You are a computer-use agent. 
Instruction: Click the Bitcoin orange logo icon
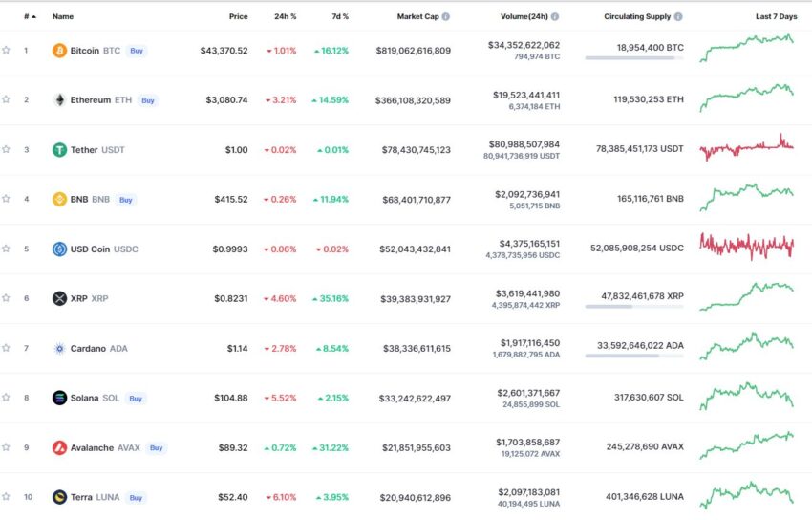point(59,51)
